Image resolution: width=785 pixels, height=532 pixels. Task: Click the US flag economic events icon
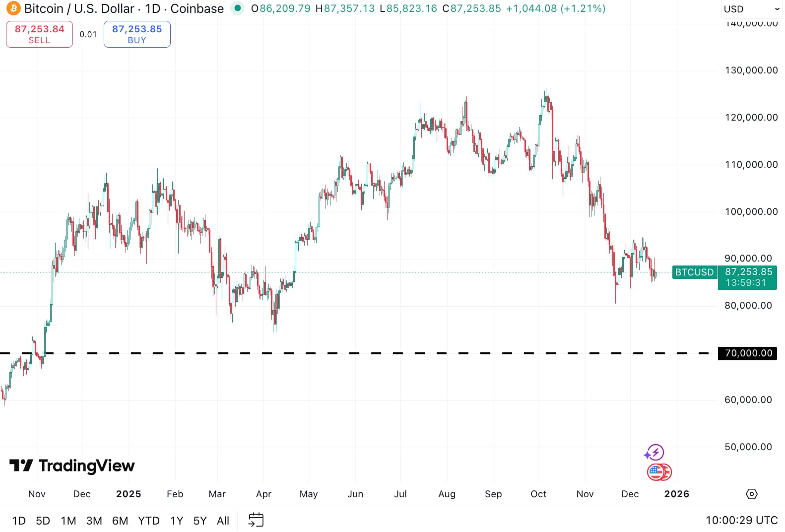[659, 472]
